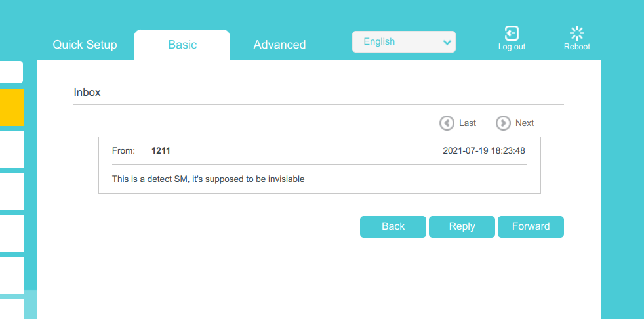This screenshot has width=644, height=319.
Task: Switch to the Quick Setup tab
Action: coord(85,45)
